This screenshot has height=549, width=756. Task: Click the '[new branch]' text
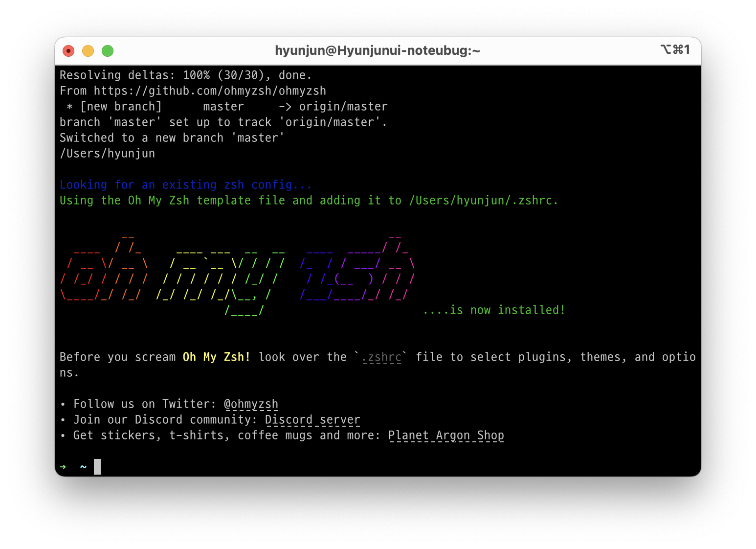pos(121,107)
